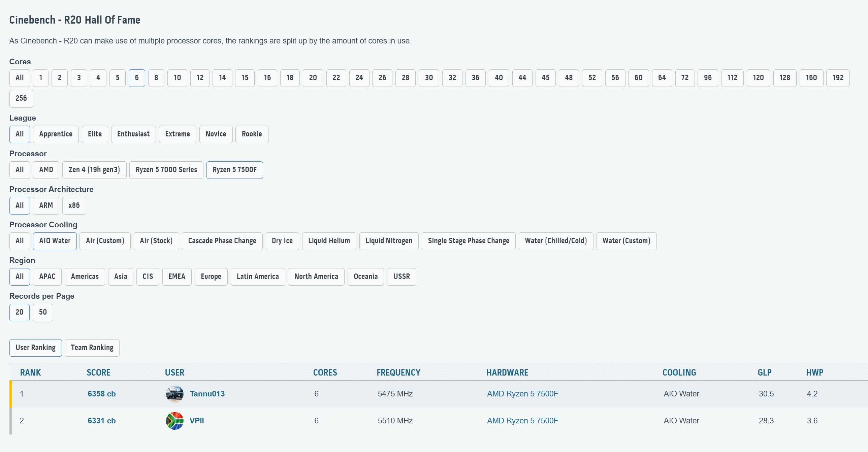Choose the All processor filter
The width and height of the screenshot is (868, 452).
click(20, 170)
